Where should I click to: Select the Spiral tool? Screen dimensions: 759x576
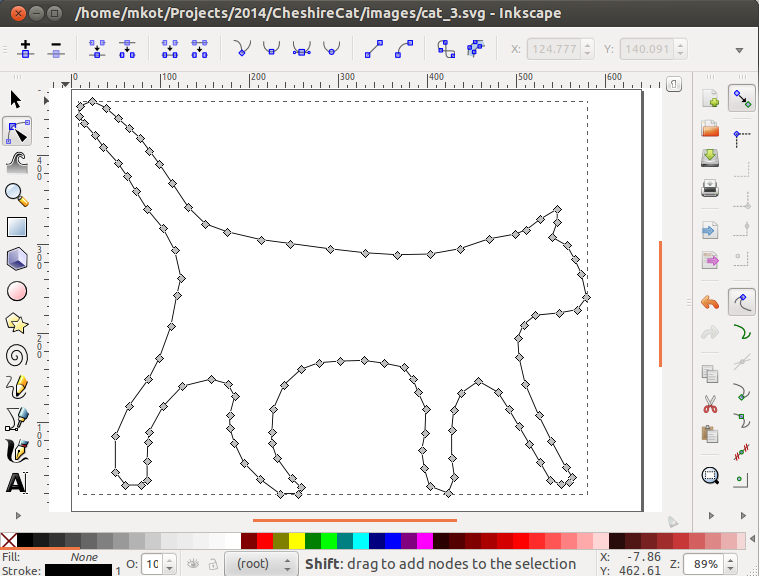[17, 355]
